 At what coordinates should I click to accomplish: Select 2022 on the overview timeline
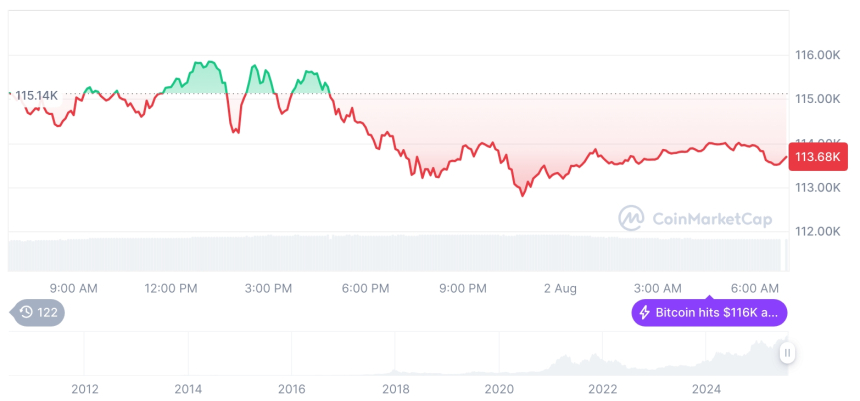601,388
